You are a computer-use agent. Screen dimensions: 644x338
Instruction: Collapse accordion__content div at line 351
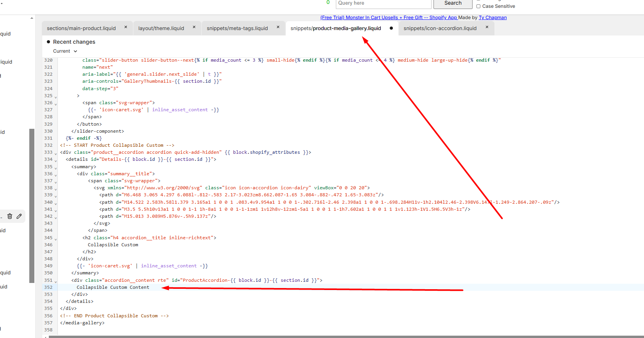pyautogui.click(x=55, y=281)
